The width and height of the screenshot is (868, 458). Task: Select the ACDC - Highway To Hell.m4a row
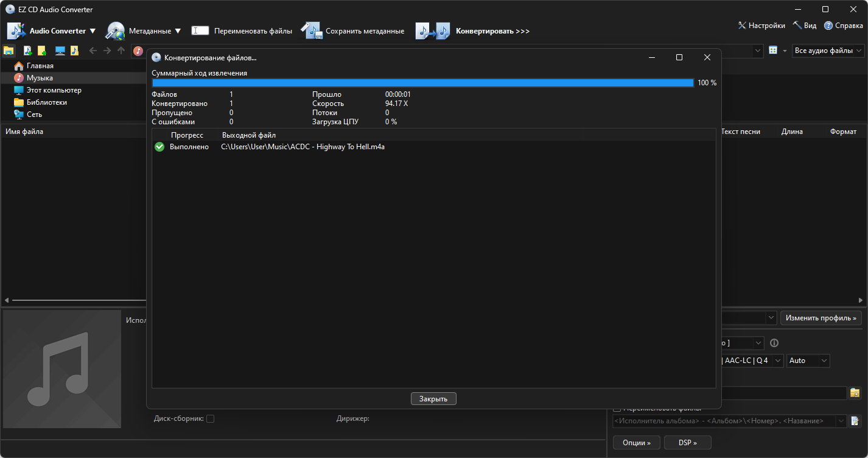[433, 147]
